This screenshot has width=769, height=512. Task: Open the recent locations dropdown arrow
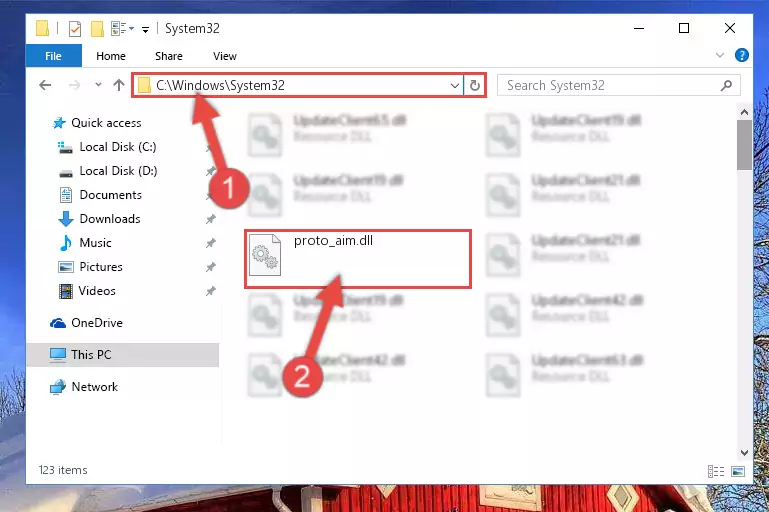[98, 85]
